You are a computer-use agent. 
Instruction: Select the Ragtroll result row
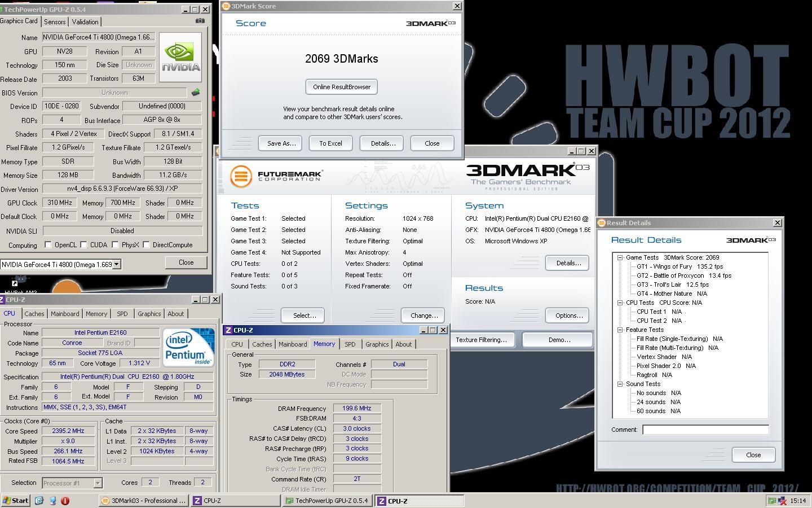[x=654, y=375]
